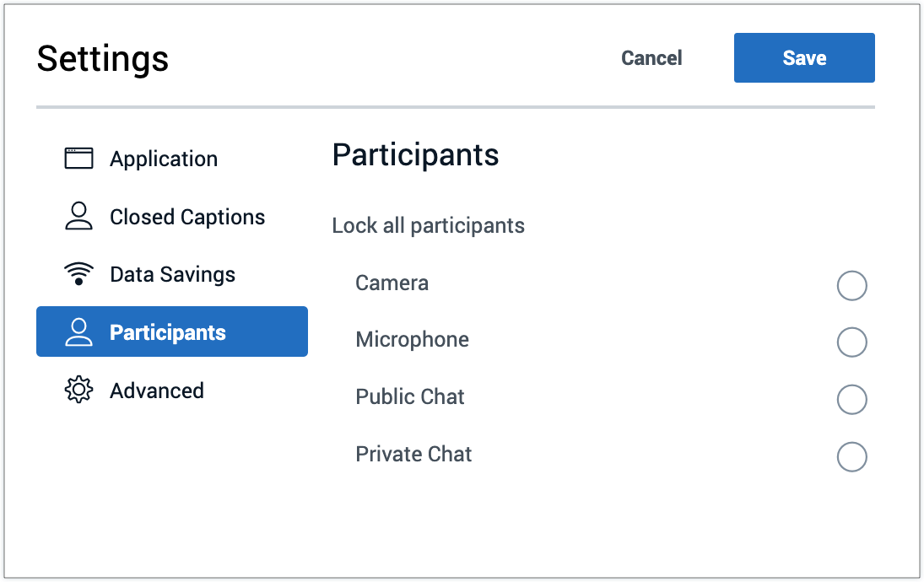924x582 pixels.
Task: Select the Advanced settings label
Action: tap(157, 391)
